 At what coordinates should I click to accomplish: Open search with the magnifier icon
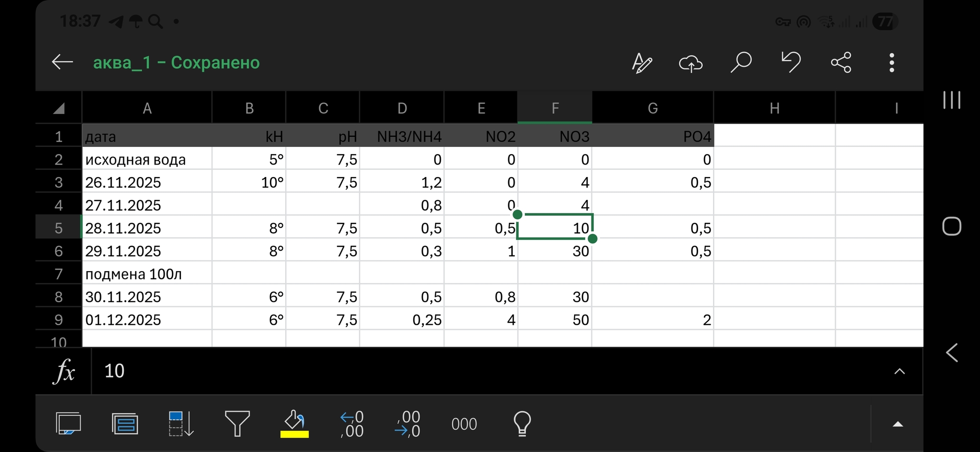click(741, 63)
